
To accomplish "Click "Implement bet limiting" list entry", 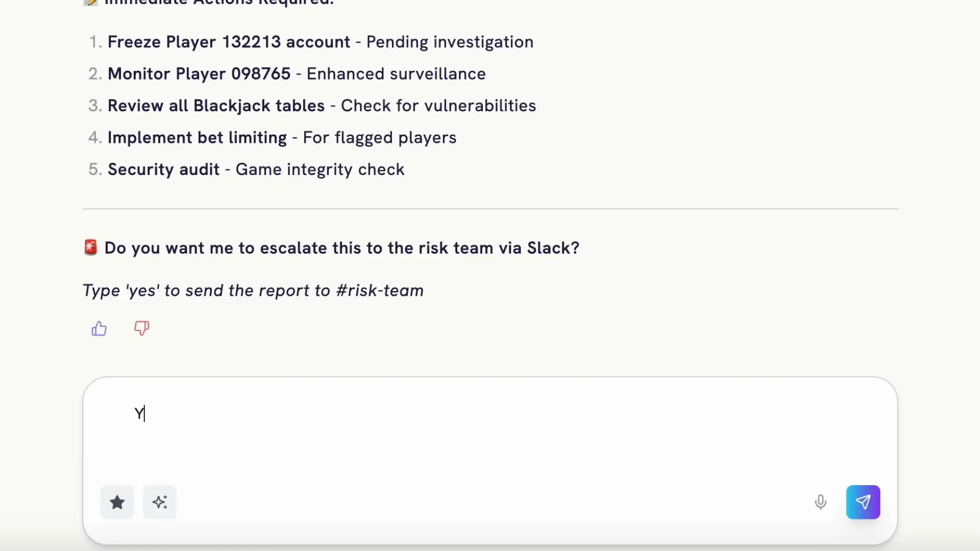I will pyautogui.click(x=197, y=138).
